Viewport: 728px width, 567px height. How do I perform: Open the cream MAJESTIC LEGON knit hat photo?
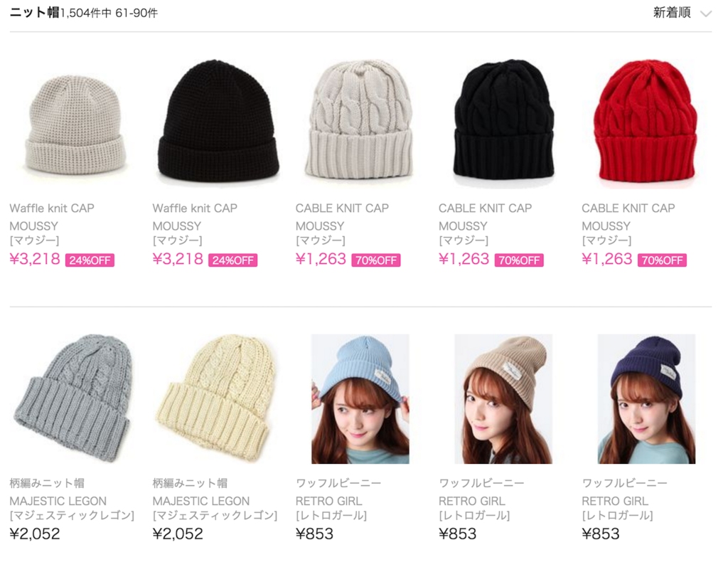click(216, 398)
